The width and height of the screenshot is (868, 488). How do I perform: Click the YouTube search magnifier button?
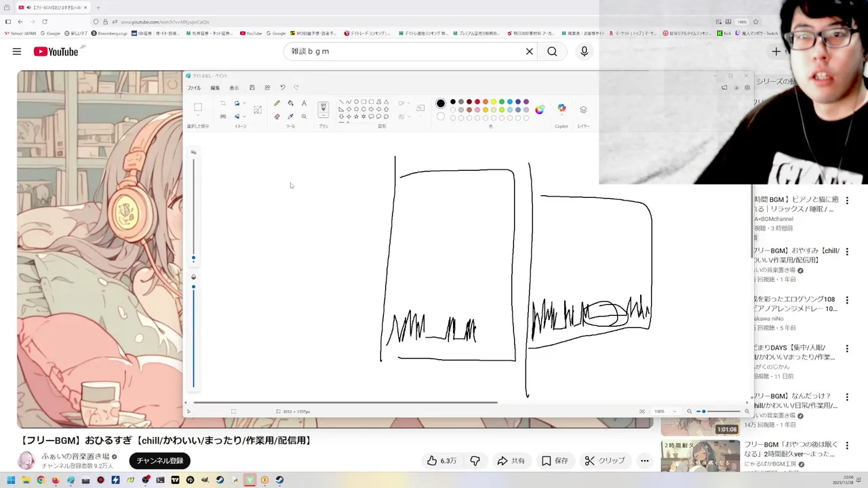(x=552, y=52)
